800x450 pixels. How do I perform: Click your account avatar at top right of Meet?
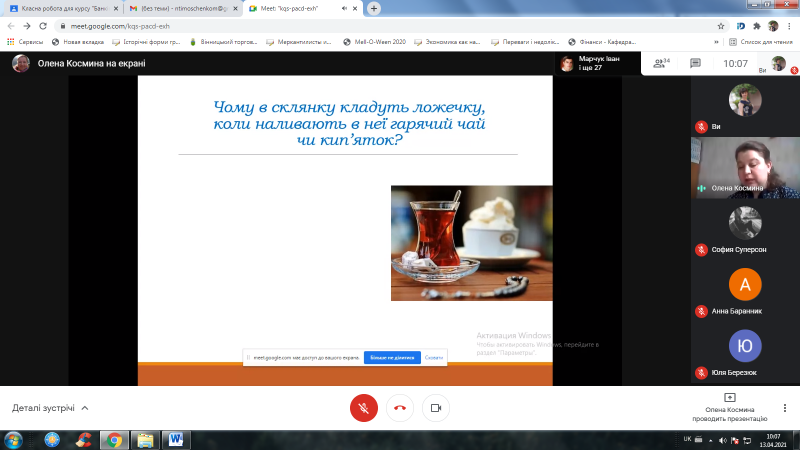click(779, 64)
